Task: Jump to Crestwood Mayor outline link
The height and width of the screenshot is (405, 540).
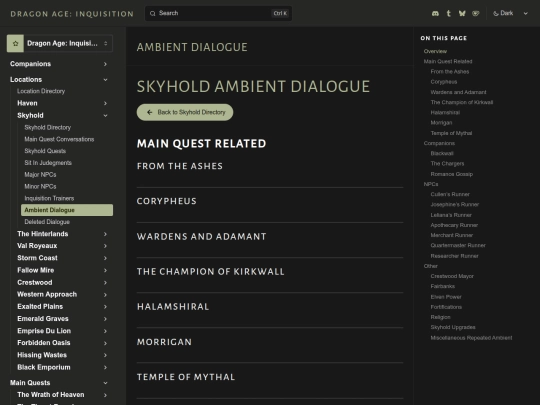Action: [452, 276]
